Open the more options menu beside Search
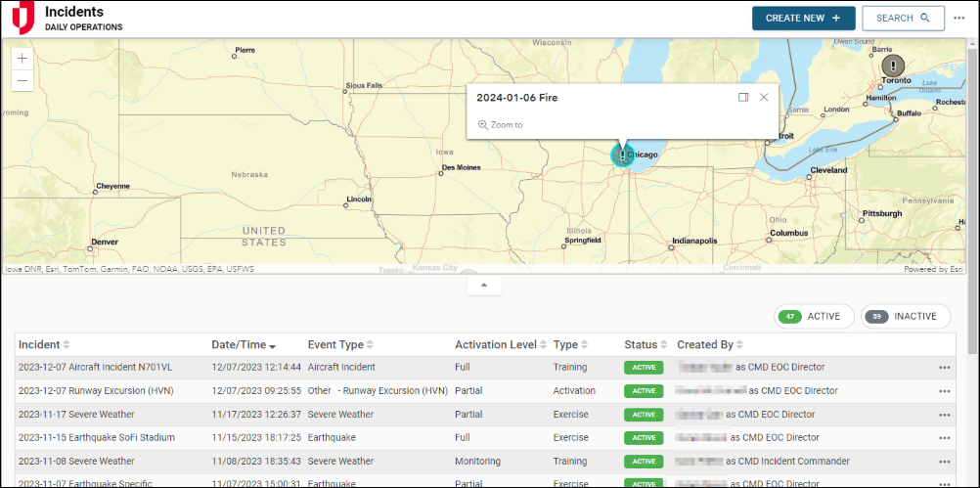 [958, 18]
